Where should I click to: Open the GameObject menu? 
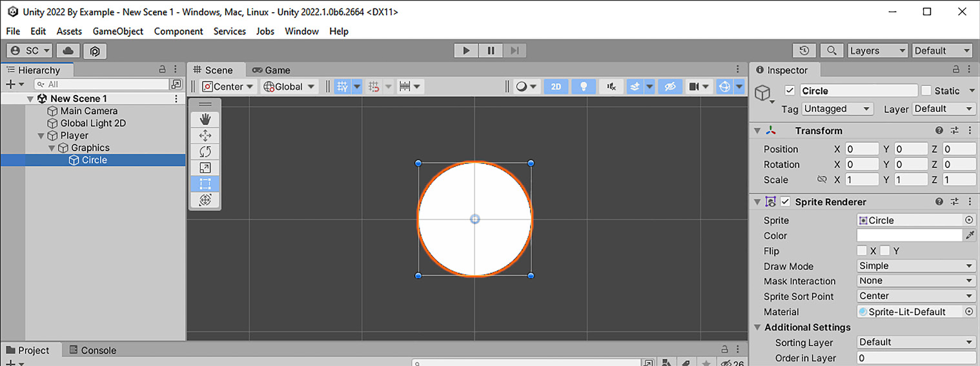[x=117, y=31]
